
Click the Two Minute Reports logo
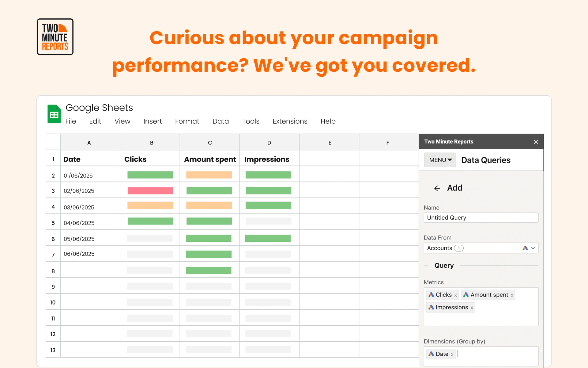click(x=55, y=36)
